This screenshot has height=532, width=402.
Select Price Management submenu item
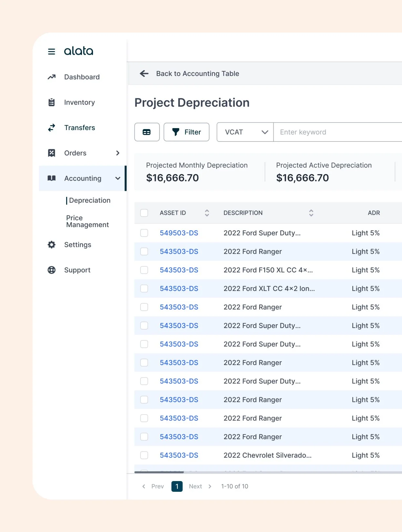coord(87,221)
